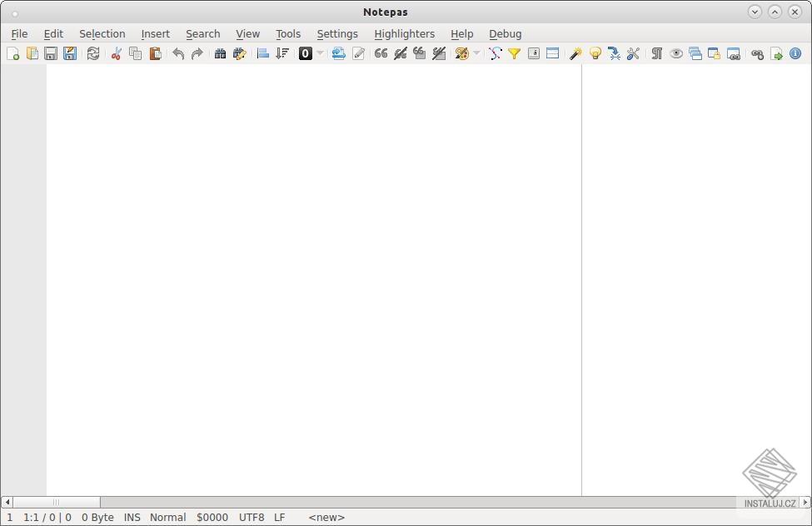Click the About info icon

tap(795, 53)
